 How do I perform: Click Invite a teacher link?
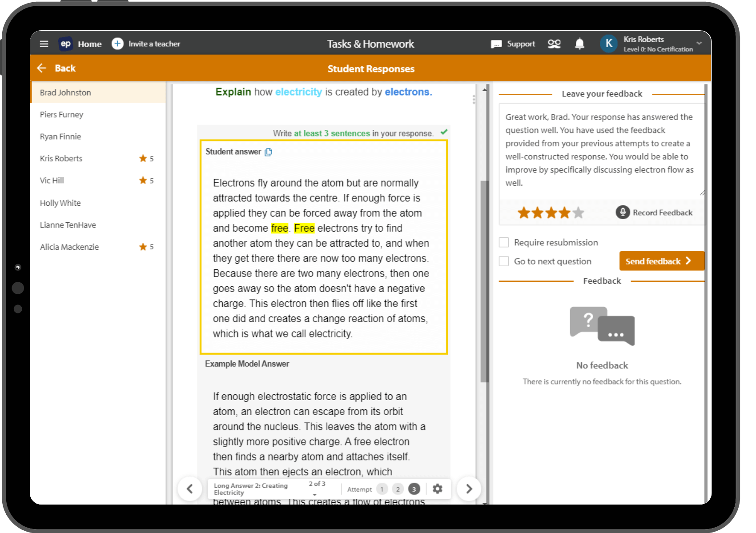click(154, 44)
